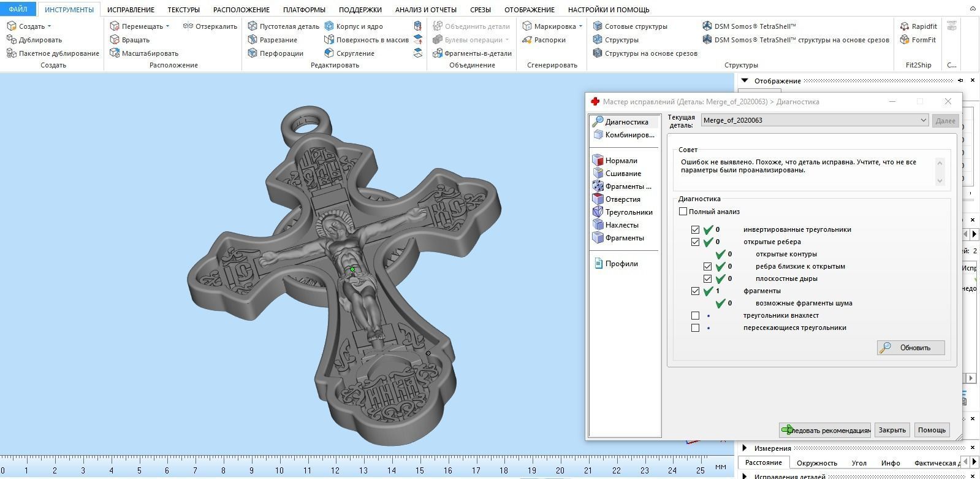The height and width of the screenshot is (479, 980).
Task: Select Треугольники in the fix wizard
Action: tap(623, 212)
